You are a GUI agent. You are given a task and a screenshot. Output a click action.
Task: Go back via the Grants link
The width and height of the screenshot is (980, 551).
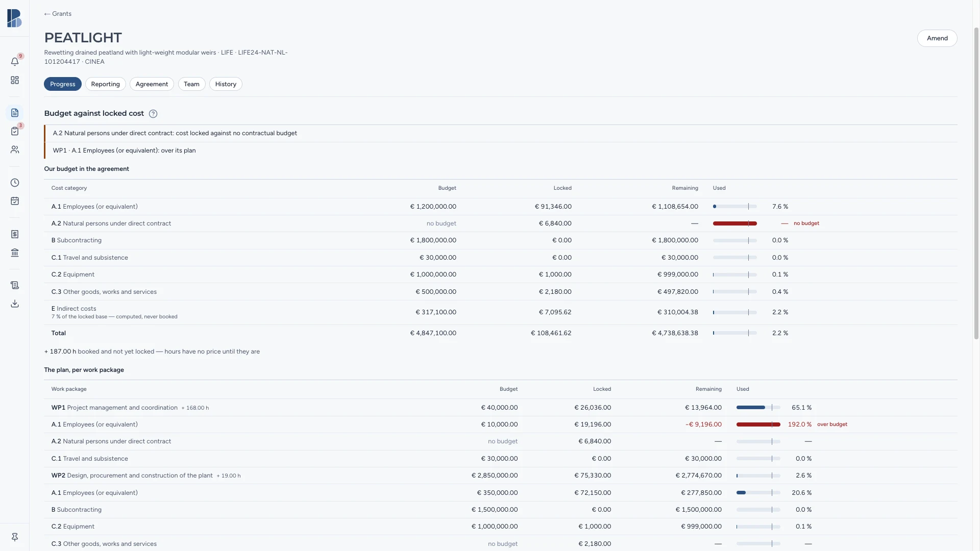[x=58, y=14]
